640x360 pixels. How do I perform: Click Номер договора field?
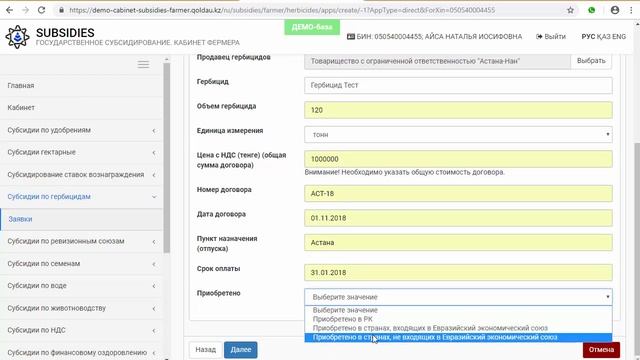[458, 193]
